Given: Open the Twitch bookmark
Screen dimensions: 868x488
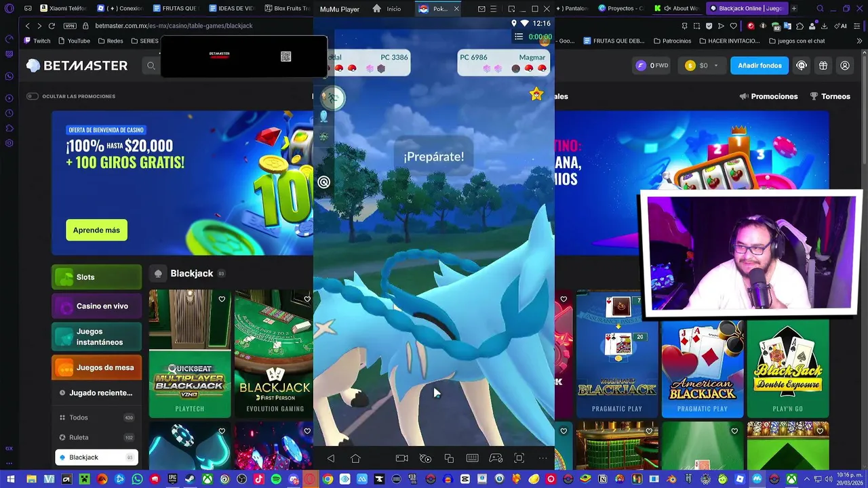Looking at the screenshot, I should pos(37,41).
